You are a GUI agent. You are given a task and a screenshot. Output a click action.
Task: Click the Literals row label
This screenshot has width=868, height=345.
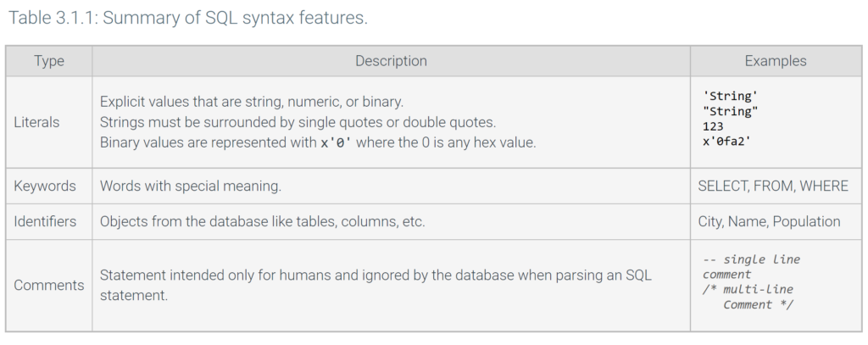(x=36, y=122)
